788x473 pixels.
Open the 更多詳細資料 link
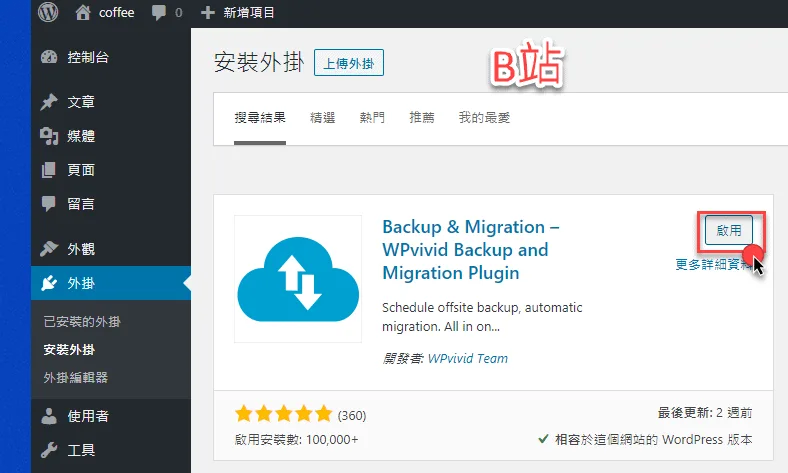click(x=714, y=264)
